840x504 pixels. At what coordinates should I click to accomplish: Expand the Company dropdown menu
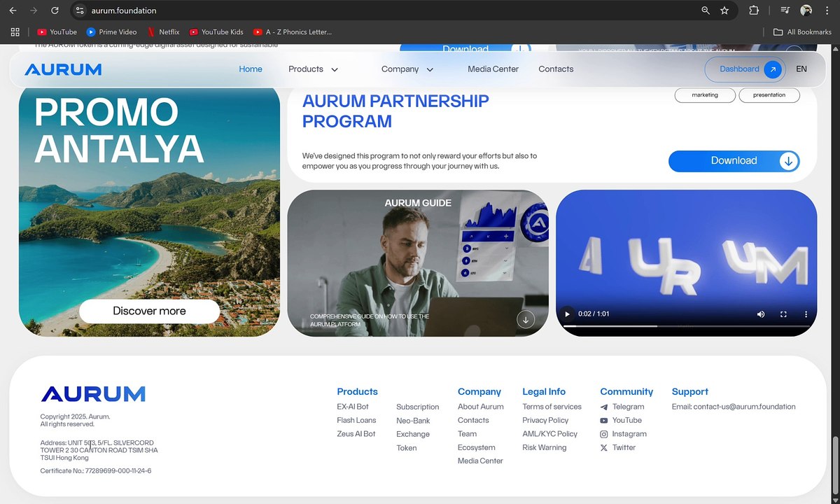(407, 69)
